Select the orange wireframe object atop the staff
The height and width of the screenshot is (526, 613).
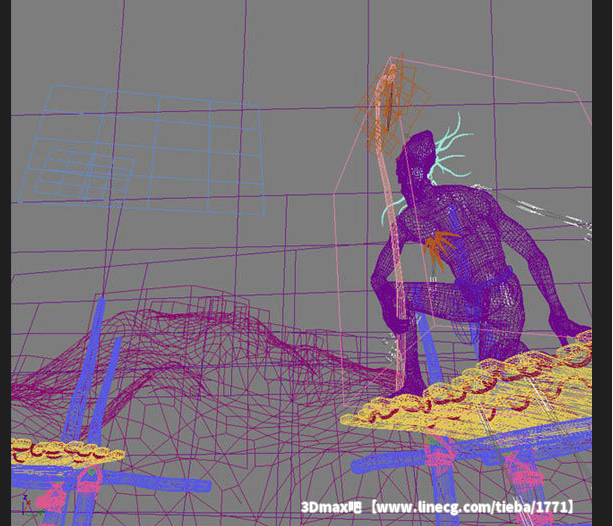coord(391,104)
